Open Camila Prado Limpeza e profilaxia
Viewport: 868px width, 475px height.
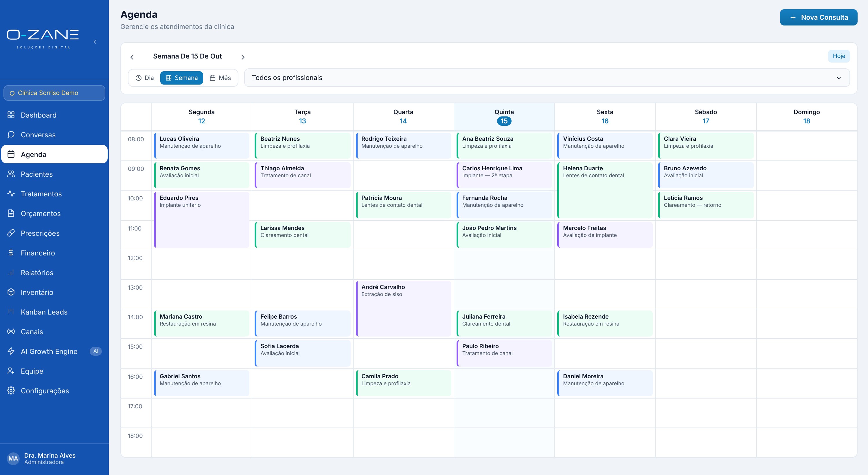click(x=403, y=383)
